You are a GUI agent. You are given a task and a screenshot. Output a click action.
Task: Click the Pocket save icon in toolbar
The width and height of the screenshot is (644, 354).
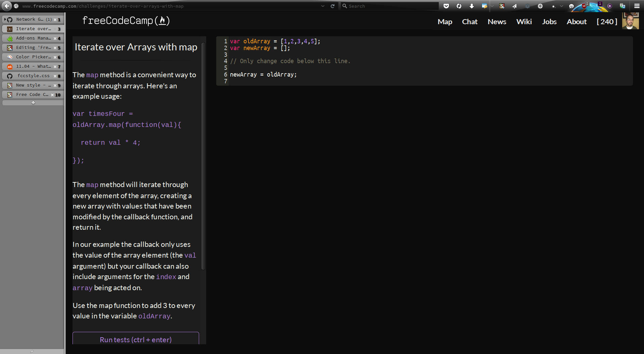pyautogui.click(x=446, y=6)
